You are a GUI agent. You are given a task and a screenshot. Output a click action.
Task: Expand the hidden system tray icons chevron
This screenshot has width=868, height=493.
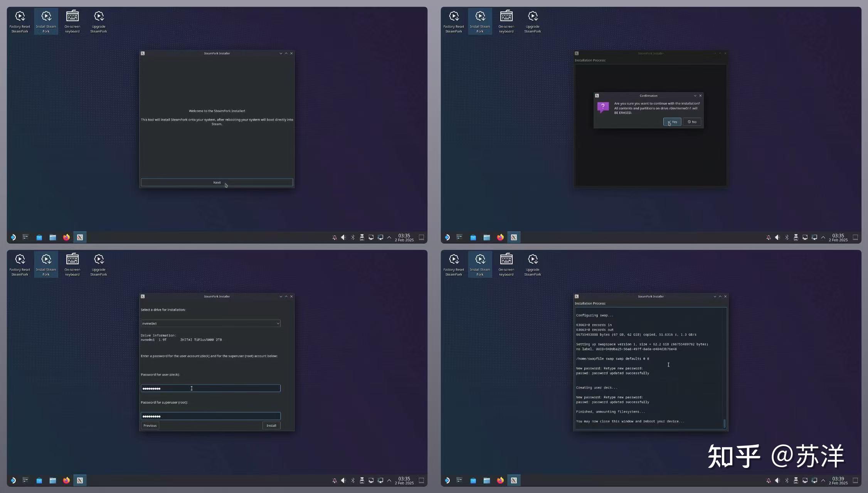pos(390,237)
